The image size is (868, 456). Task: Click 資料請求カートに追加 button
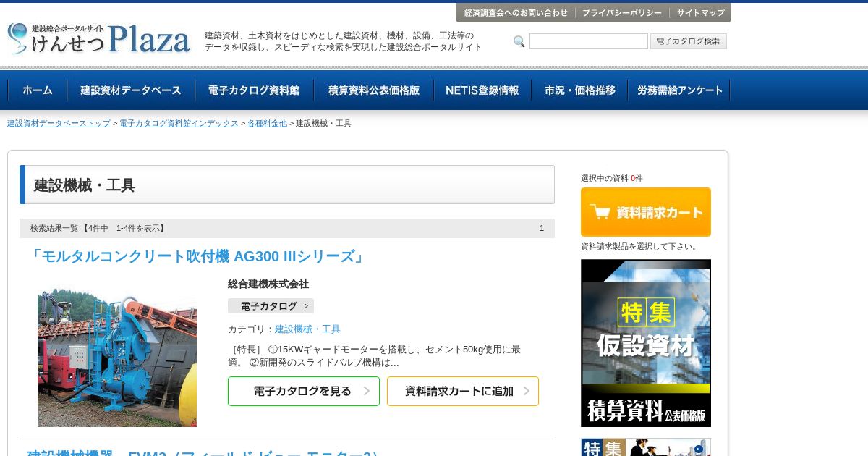(x=463, y=391)
